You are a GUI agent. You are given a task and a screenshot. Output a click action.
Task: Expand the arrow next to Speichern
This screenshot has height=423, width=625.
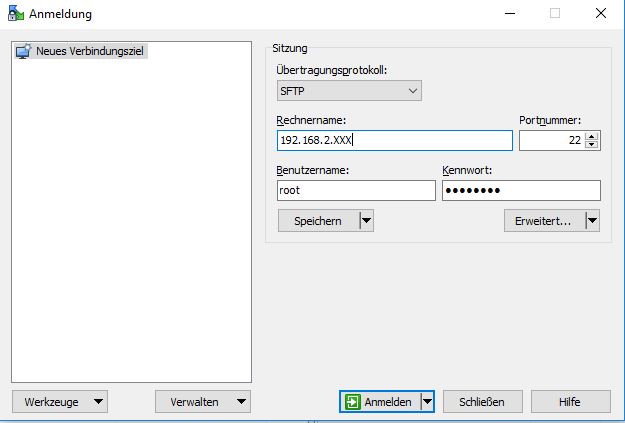[365, 221]
